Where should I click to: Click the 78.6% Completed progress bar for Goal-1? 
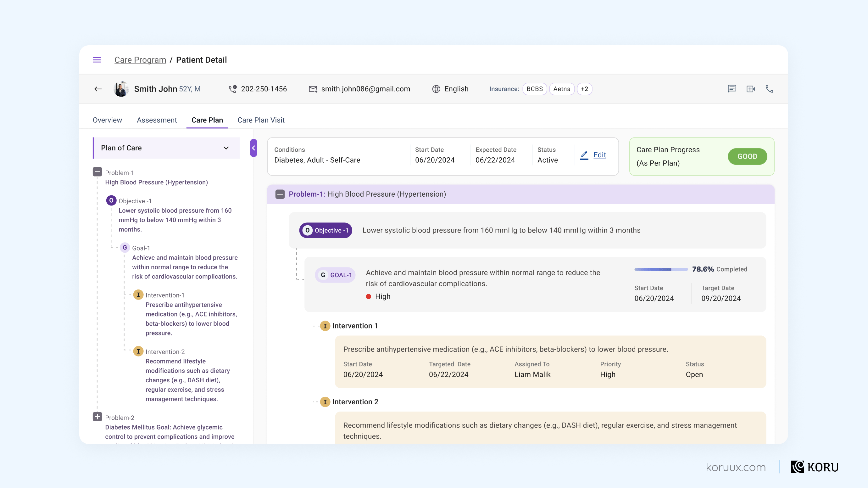click(660, 269)
